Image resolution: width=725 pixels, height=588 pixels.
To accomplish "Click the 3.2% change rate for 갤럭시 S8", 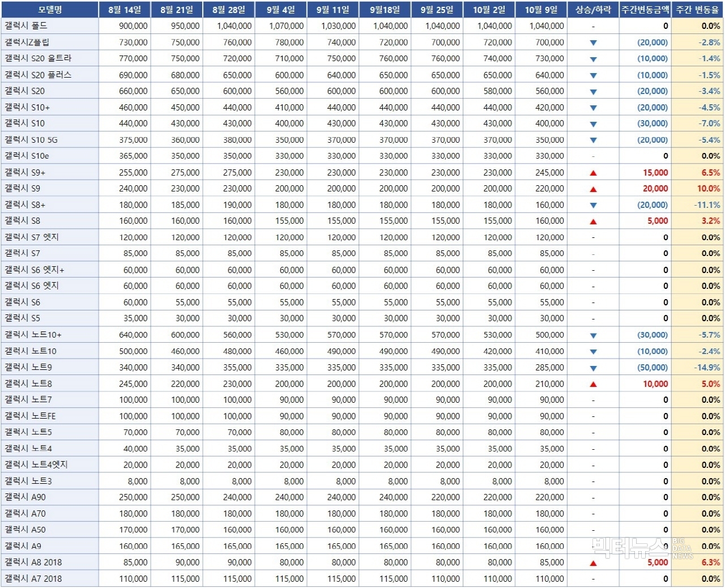I will (711, 221).
